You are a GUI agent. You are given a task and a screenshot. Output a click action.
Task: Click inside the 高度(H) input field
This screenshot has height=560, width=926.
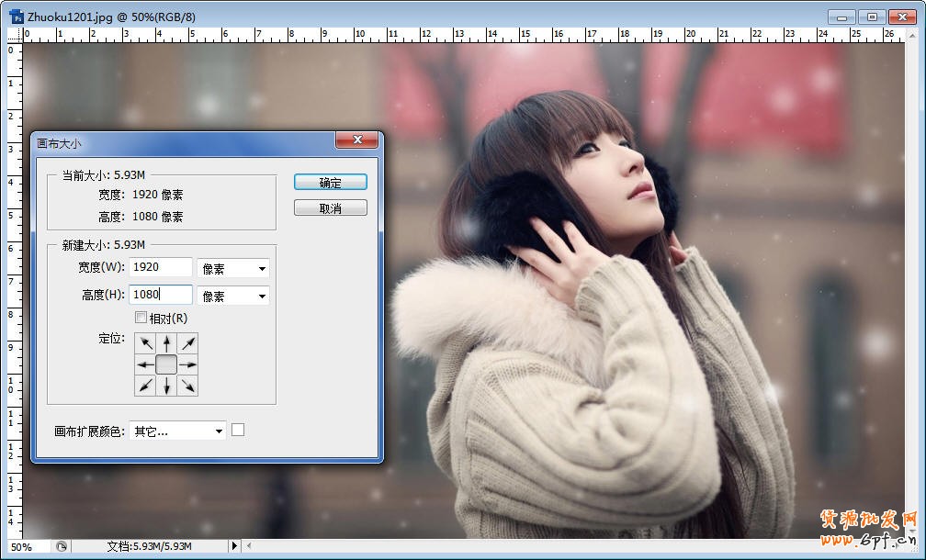click(x=161, y=295)
